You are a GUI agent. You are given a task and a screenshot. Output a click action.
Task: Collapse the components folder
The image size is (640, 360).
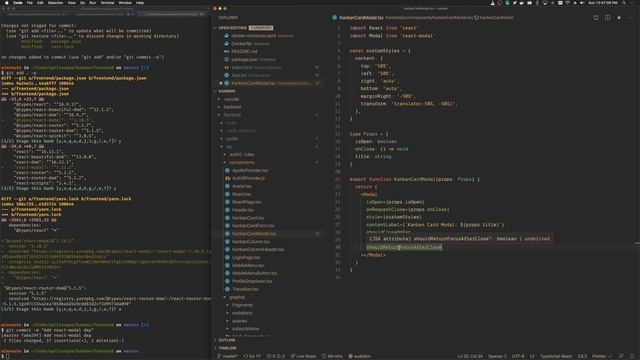coord(241,162)
